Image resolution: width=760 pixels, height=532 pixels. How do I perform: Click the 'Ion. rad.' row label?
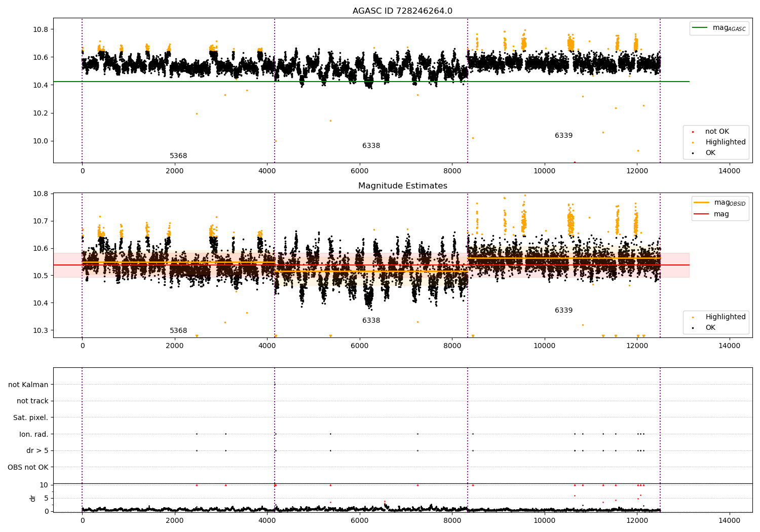coord(33,434)
